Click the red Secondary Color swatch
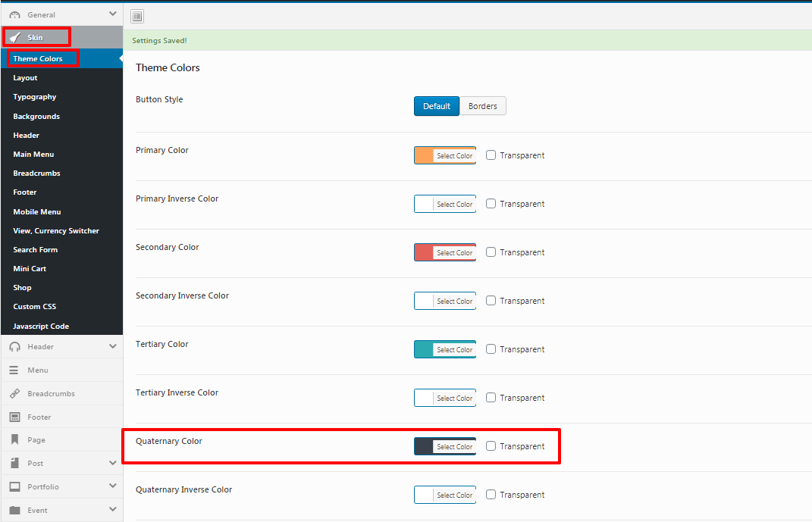The width and height of the screenshot is (812, 522). point(424,252)
